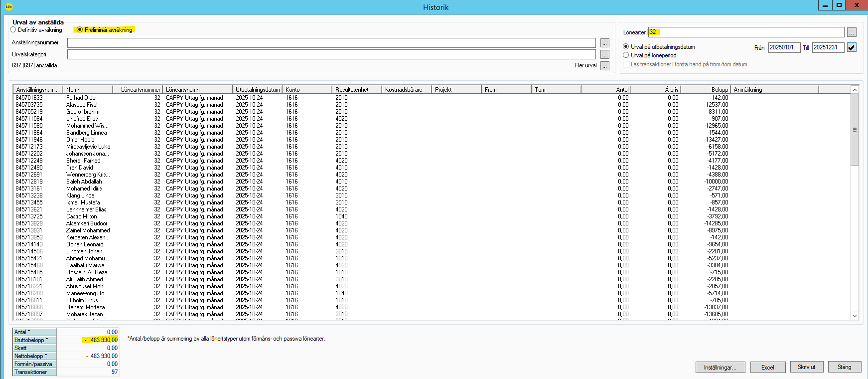Open Inställningar settings button
868x379 pixels.
click(x=720, y=368)
